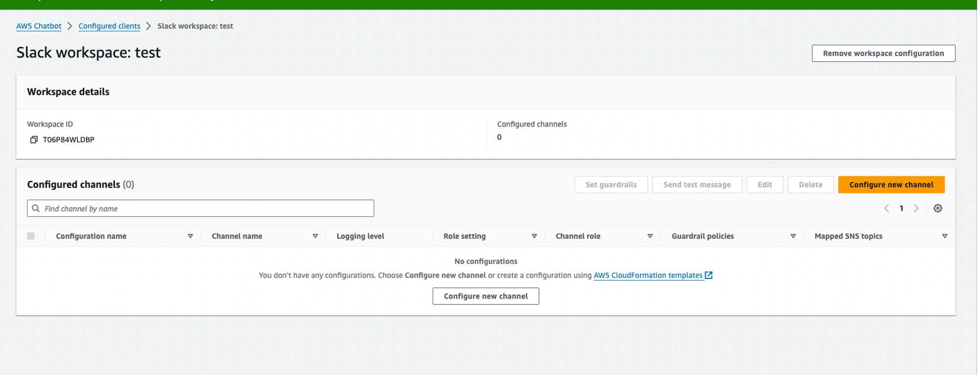Click the Workspace ID value T06P84WLDBP

tap(69, 140)
